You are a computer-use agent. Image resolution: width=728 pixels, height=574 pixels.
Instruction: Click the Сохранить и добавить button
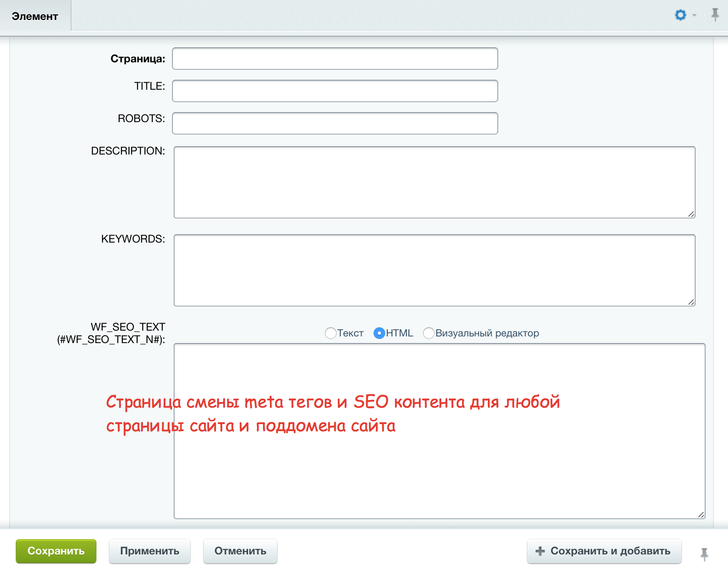[604, 551]
